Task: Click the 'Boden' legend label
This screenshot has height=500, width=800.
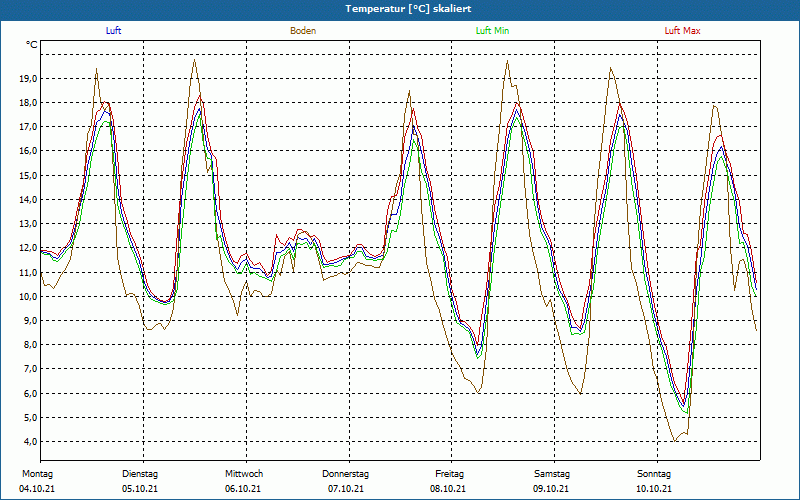Action: pos(303,31)
